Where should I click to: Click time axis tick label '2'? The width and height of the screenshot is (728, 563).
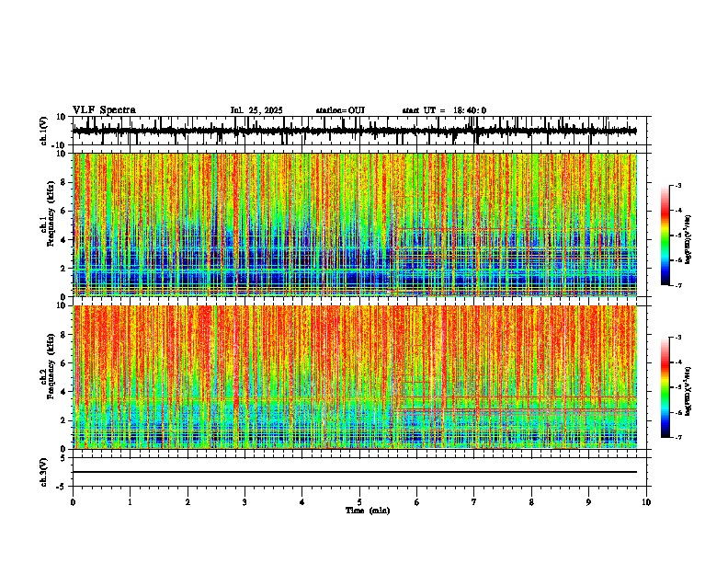click(x=188, y=502)
